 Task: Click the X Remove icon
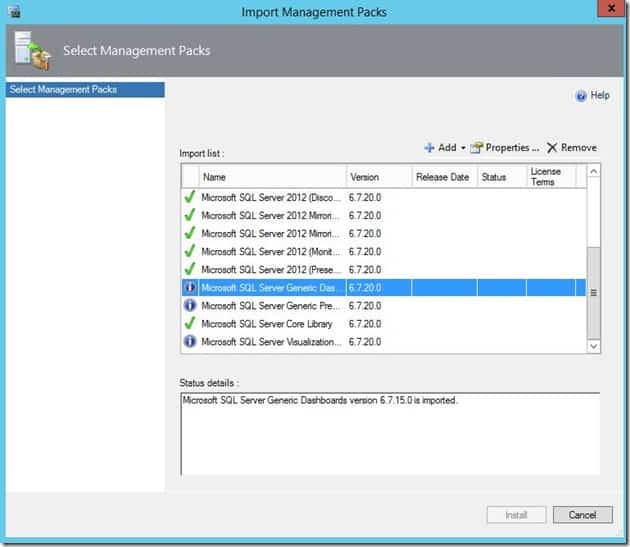[x=552, y=148]
